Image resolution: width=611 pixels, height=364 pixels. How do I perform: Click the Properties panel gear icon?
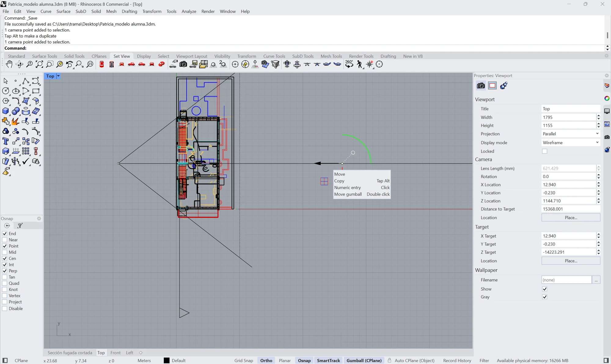click(x=607, y=75)
